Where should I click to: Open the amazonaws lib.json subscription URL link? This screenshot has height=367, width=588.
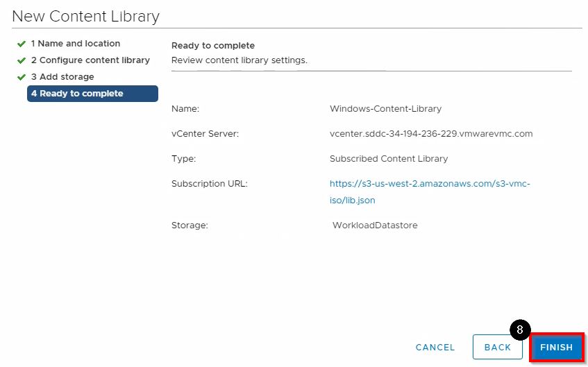pos(430,192)
